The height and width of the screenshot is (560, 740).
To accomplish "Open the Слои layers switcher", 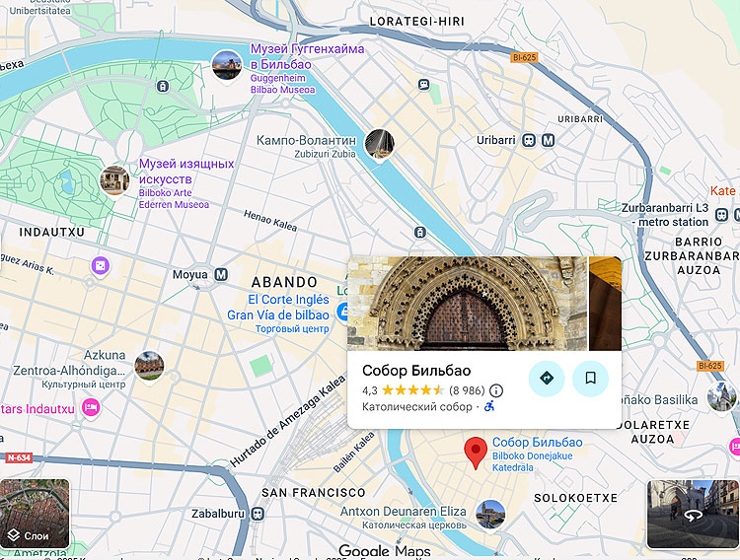I will pos(36,514).
